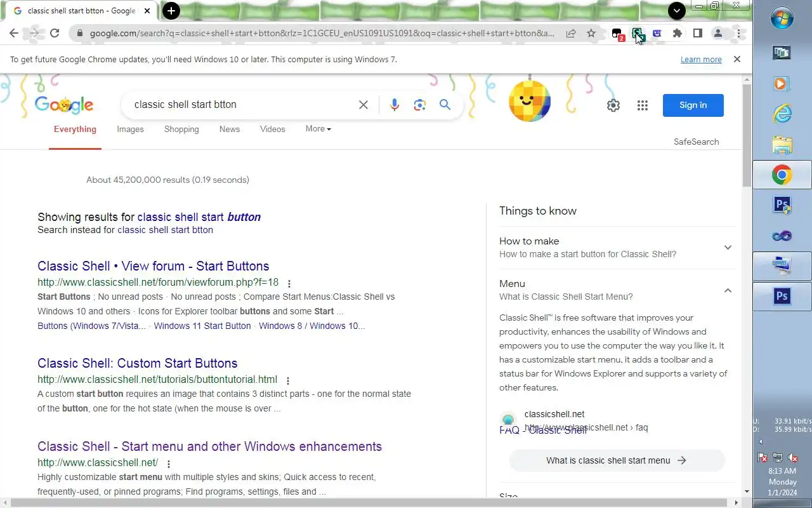812x508 pixels.
Task: Expand the How to make section
Action: point(617,247)
